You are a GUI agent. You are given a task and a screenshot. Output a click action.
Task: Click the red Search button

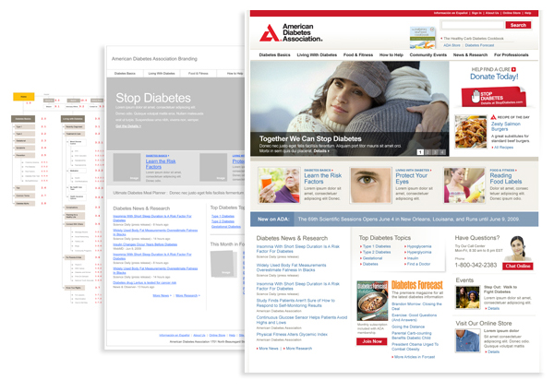tap(518, 25)
